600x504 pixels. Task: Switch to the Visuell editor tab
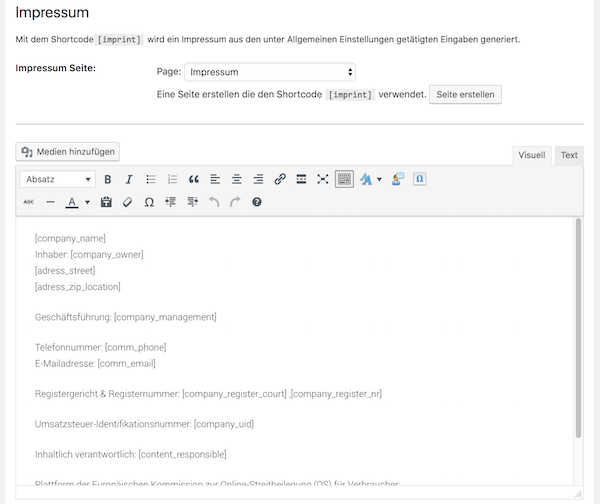pyautogui.click(x=532, y=155)
